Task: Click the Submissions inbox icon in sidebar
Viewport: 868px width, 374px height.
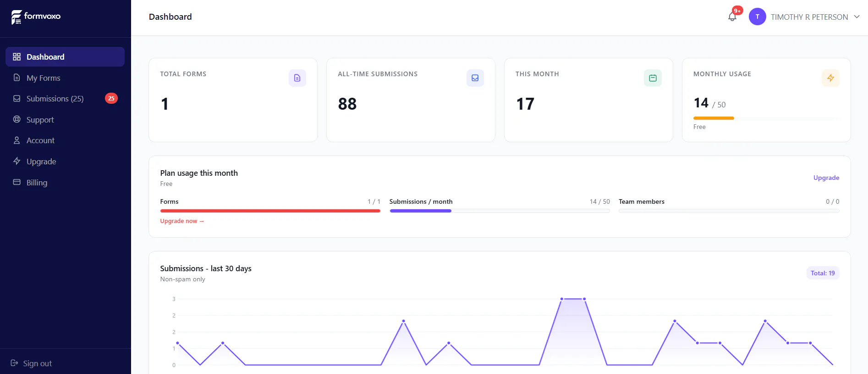Action: tap(17, 99)
